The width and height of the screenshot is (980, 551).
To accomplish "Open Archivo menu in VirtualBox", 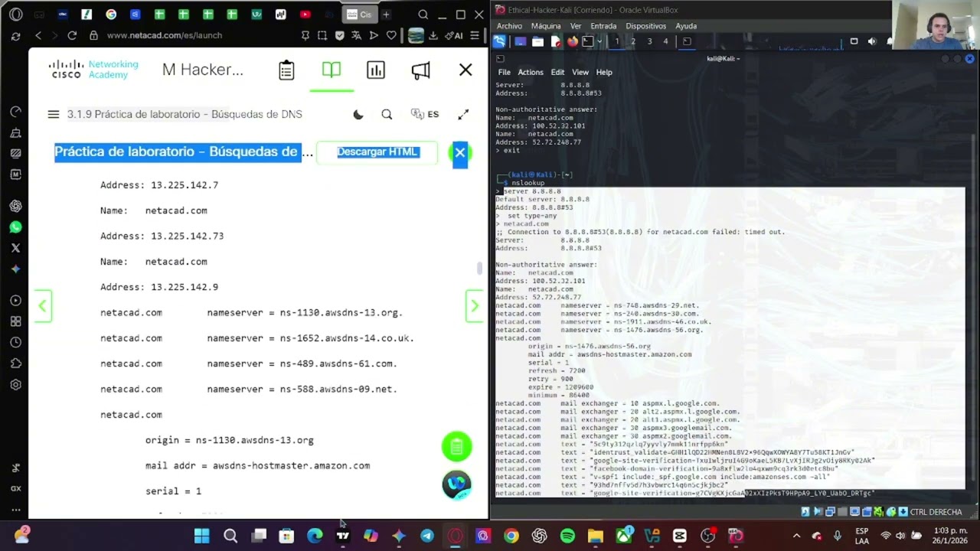I will click(509, 26).
